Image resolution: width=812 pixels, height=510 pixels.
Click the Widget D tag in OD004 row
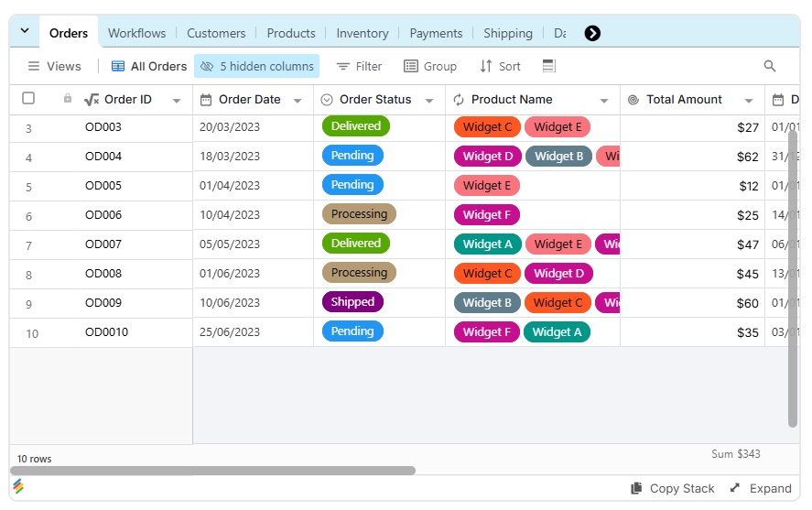point(488,157)
